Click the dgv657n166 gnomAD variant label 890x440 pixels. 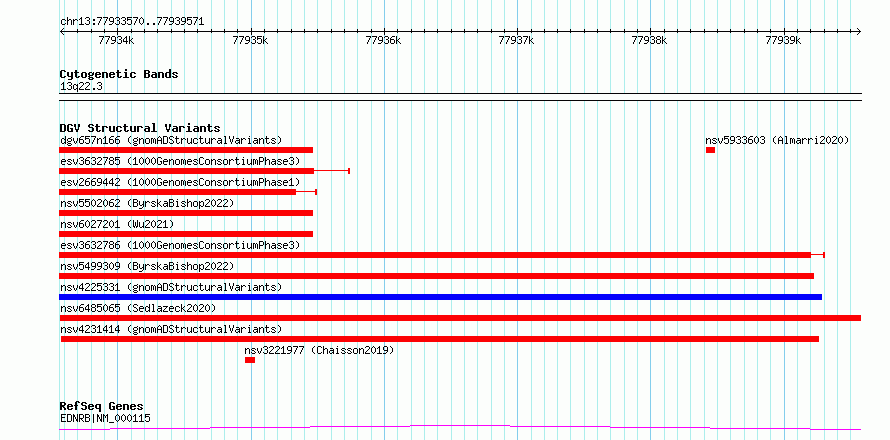(171, 140)
